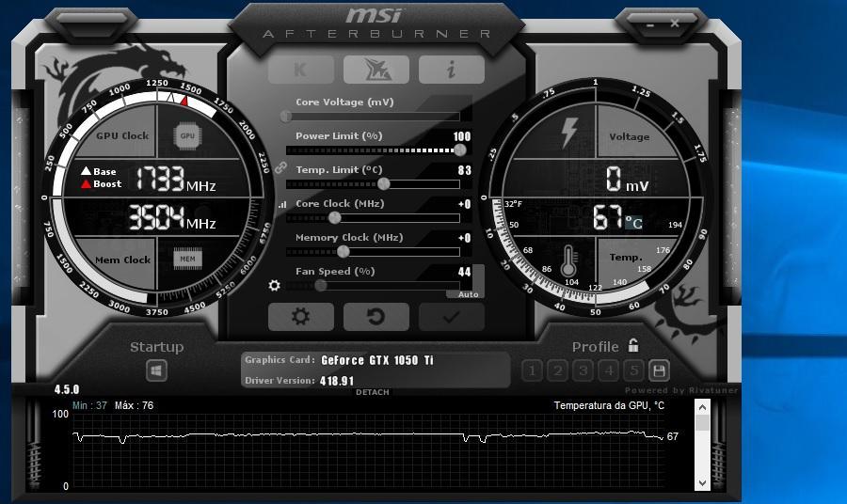Reset settings with the circular arrow button
847x504 pixels.
(x=376, y=316)
